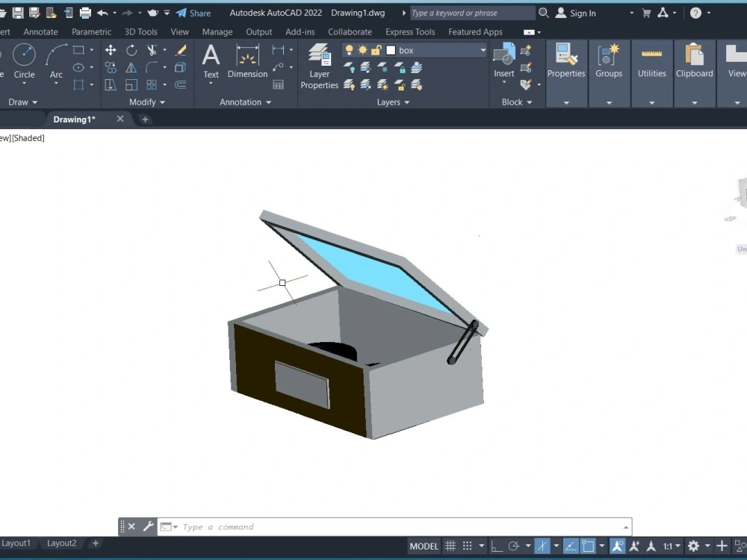The image size is (747, 560).
Task: Click the layer color swatch beside box
Action: pos(390,49)
